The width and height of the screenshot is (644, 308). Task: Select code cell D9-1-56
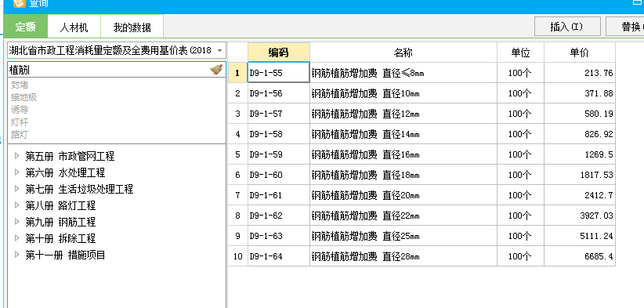[x=278, y=93]
